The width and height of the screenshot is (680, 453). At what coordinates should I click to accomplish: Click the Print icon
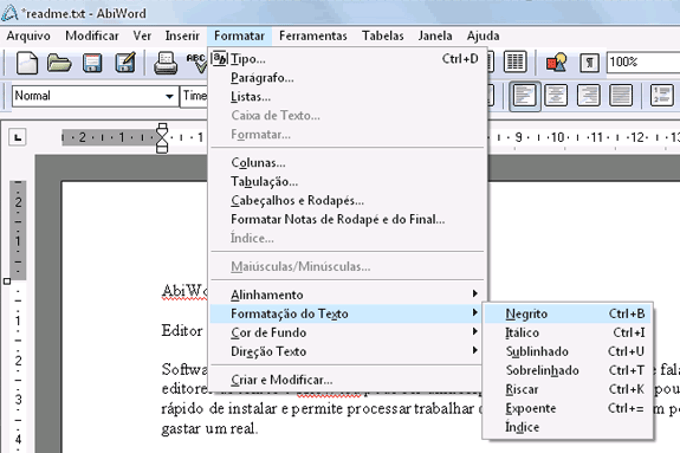(x=166, y=63)
